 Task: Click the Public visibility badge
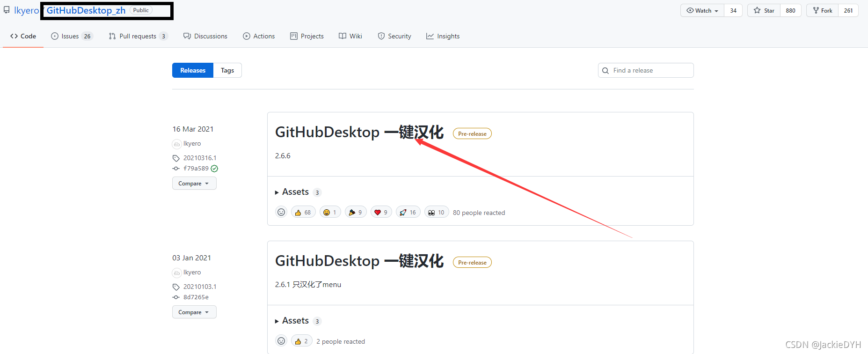click(x=141, y=10)
